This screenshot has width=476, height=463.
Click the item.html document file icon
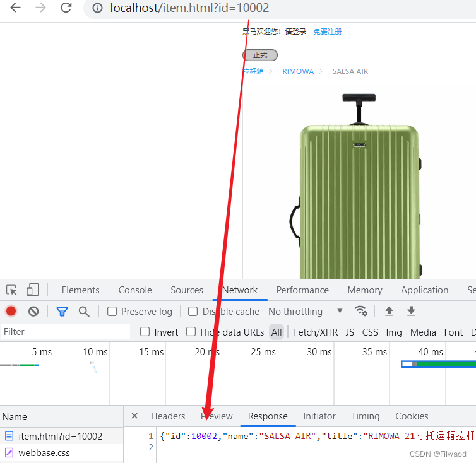[9, 436]
